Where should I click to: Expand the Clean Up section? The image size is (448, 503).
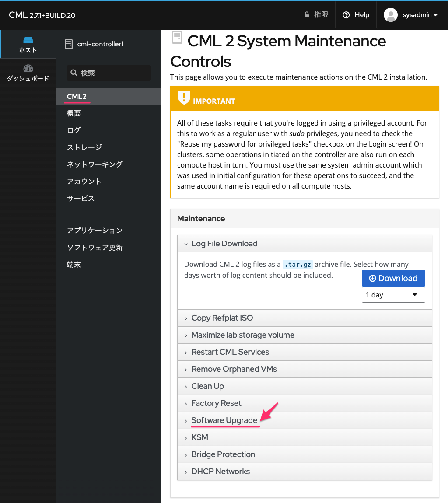click(304, 386)
